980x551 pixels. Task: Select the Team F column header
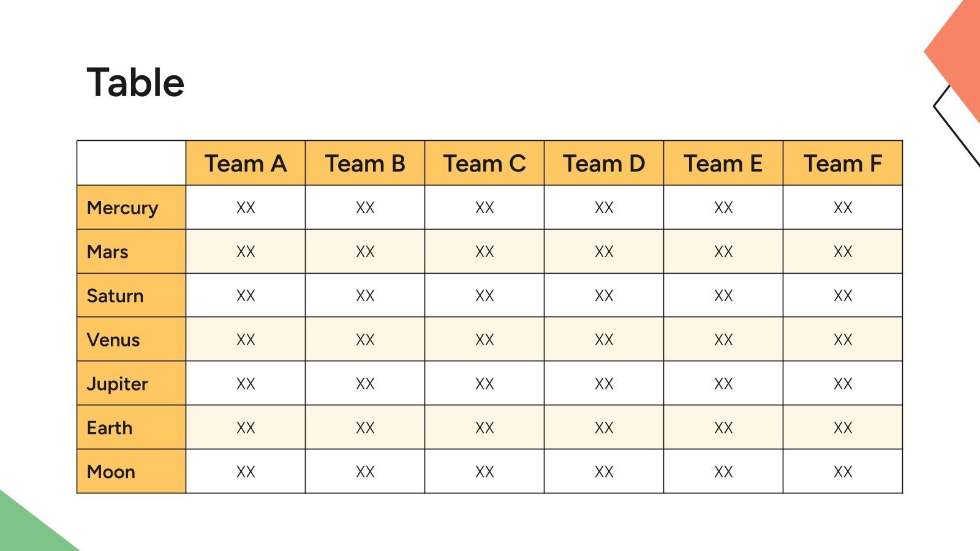843,163
